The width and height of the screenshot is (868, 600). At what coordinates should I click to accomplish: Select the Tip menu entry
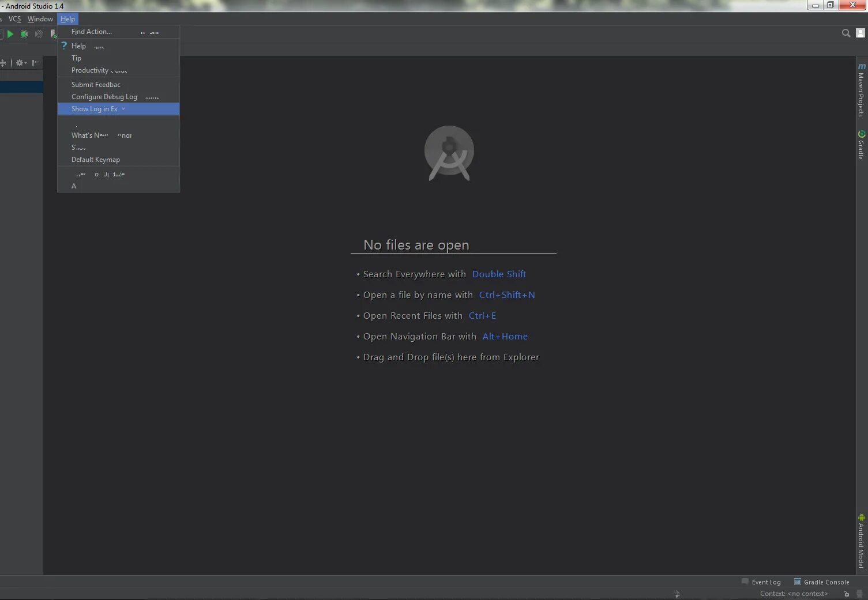(118, 58)
